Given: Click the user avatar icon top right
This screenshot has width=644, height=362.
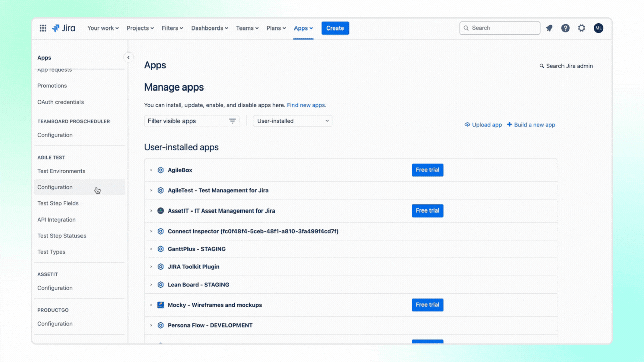Looking at the screenshot, I should (x=598, y=28).
